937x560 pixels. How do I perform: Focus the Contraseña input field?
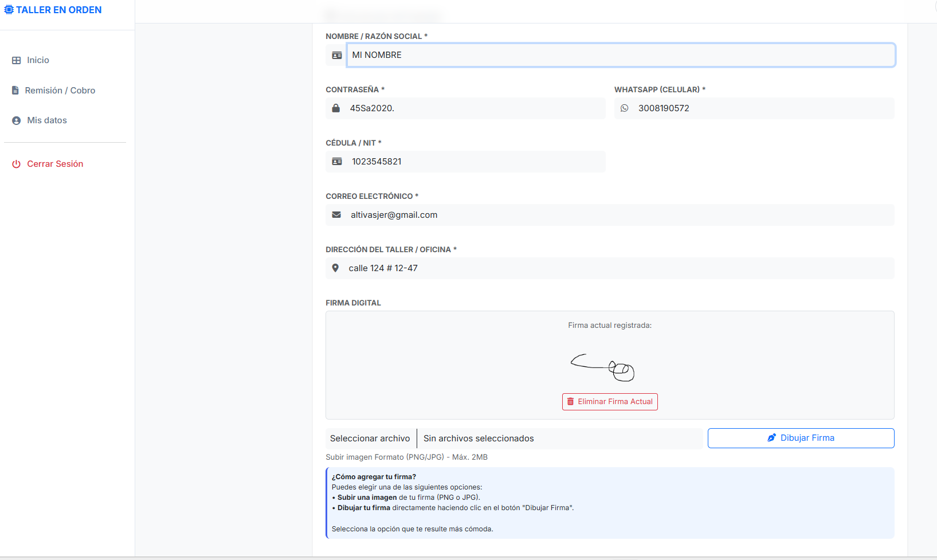click(476, 108)
